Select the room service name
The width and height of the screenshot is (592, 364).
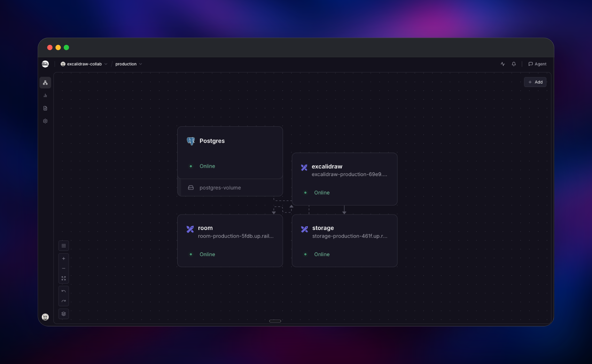click(205, 228)
